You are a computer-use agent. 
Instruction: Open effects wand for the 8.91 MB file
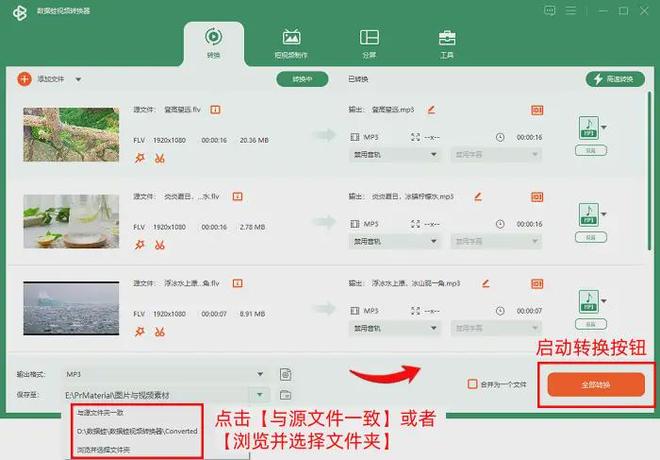tap(140, 332)
